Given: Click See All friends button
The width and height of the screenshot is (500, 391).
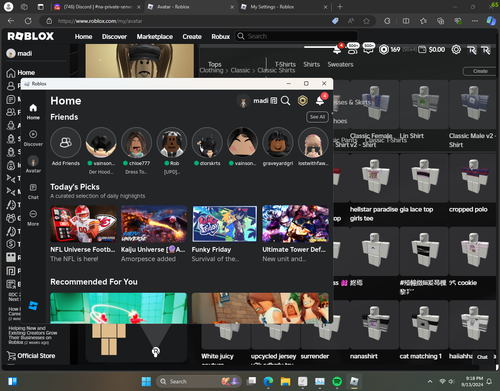Looking at the screenshot, I should click(317, 117).
